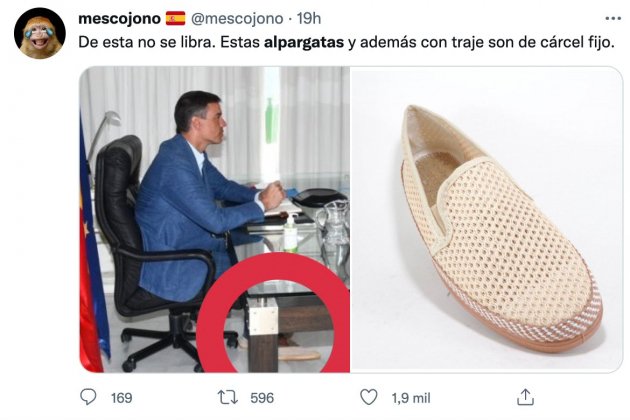The height and width of the screenshot is (420, 630).
Task: Click the bold alpargatas keyword
Action: [304, 42]
